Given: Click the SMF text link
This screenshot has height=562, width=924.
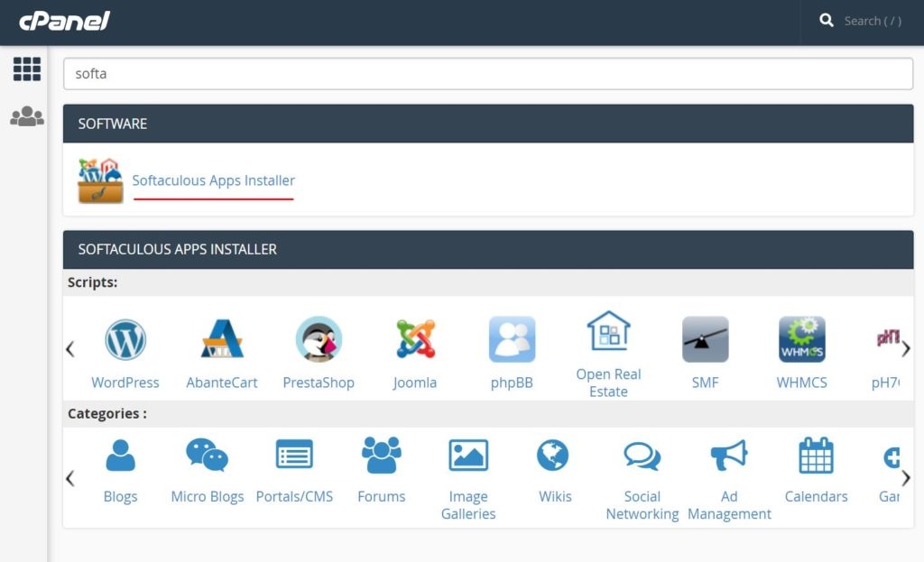Looking at the screenshot, I should pos(706,382).
